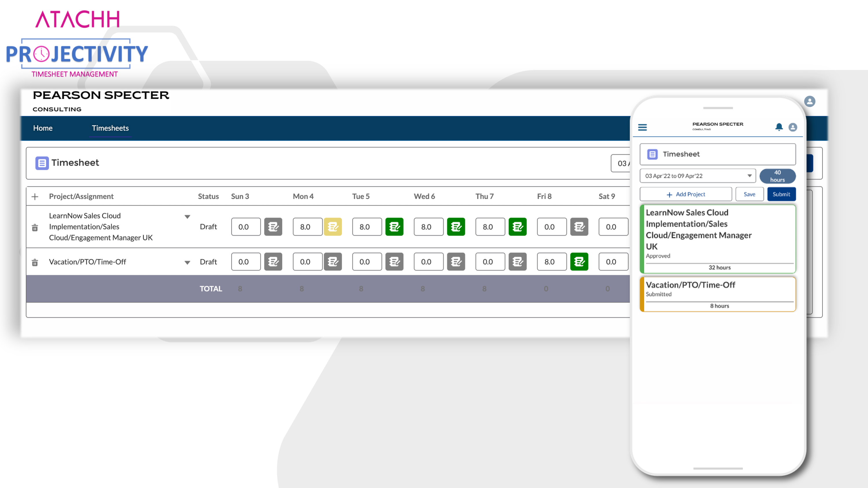The image size is (868, 488).
Task: Edit Tuesday hours field in Vacation row
Action: point(367,262)
